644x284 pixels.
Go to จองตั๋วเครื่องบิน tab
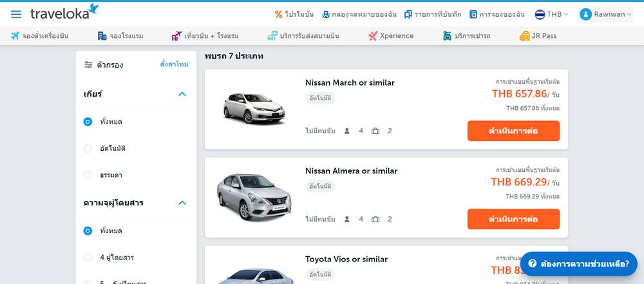pyautogui.click(x=39, y=36)
